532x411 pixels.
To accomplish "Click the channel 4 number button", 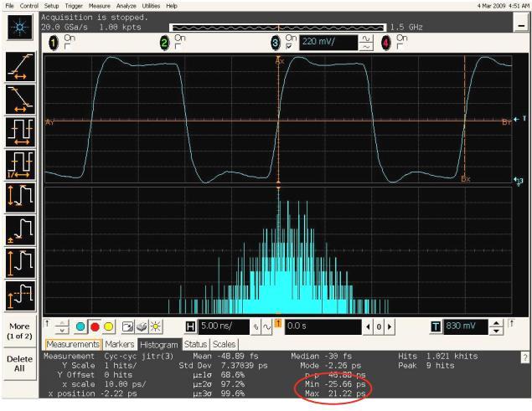I will coord(386,43).
